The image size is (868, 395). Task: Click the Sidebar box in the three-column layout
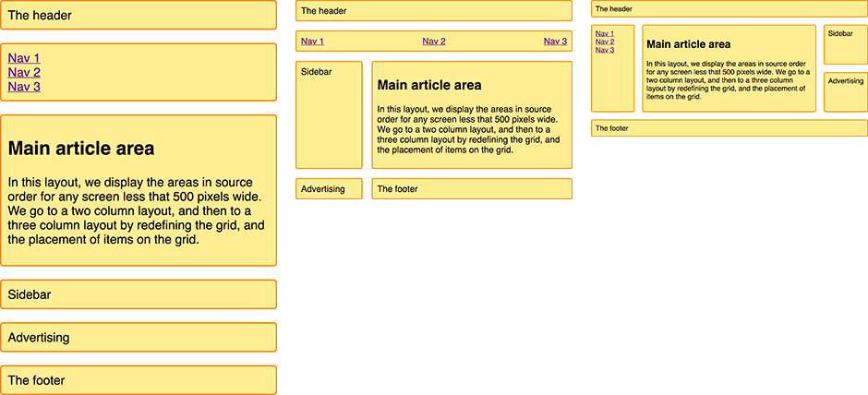845,44
